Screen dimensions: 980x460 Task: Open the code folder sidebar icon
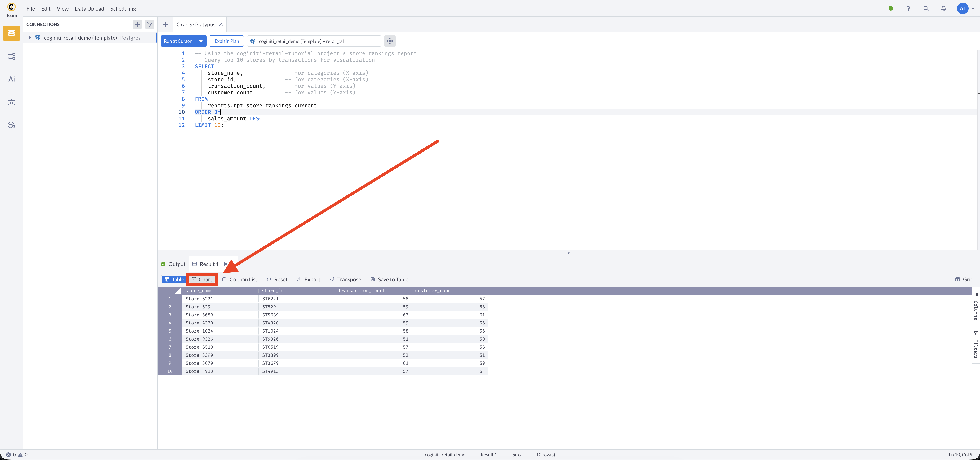click(11, 102)
